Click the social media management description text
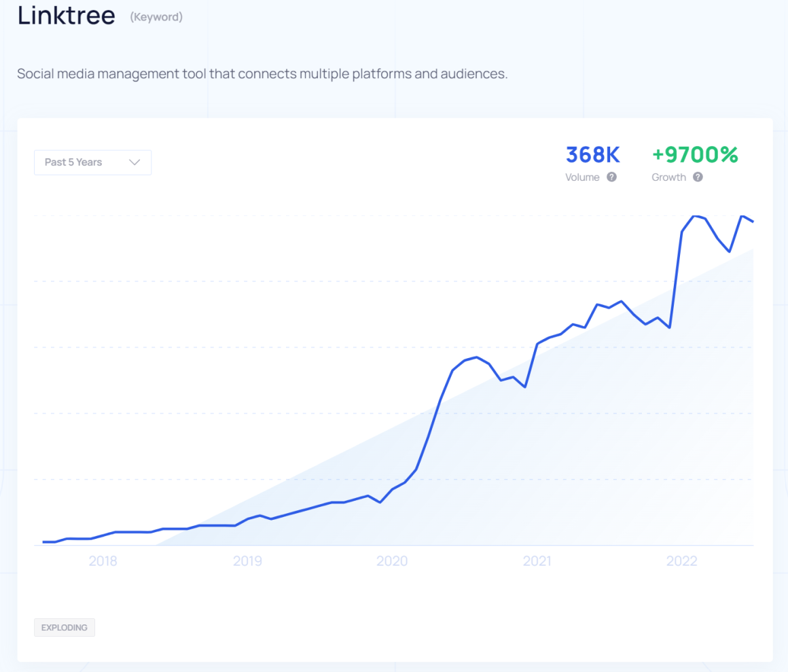The width and height of the screenshot is (788, 672). (x=262, y=74)
